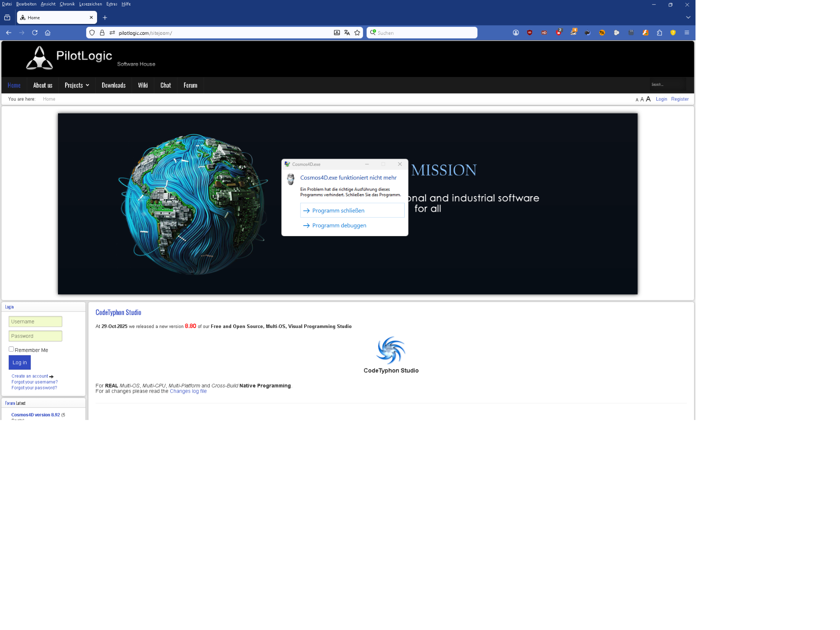Click the translate page icon

[347, 33]
